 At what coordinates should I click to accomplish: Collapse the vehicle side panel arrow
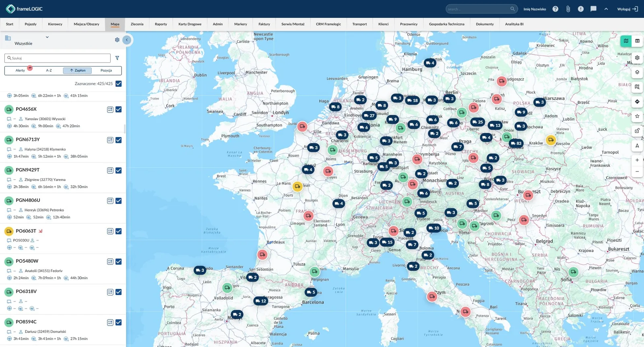click(127, 40)
